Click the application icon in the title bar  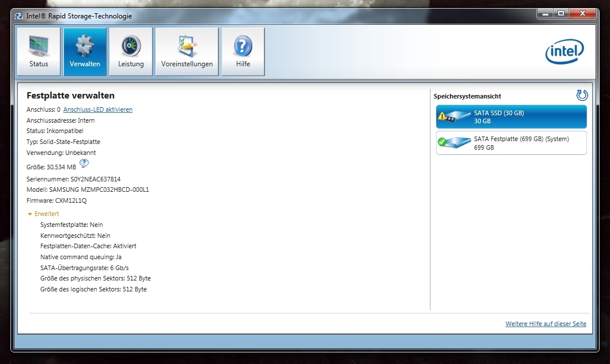tap(18, 16)
